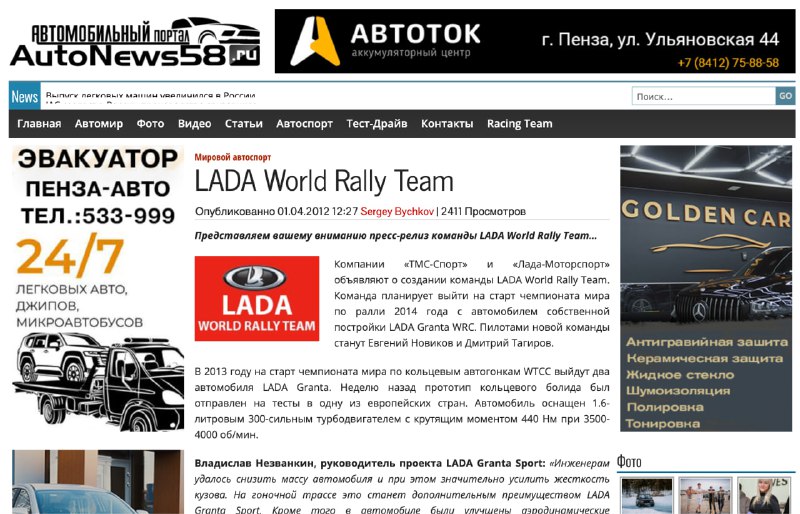Open the Golden Car advertisement banner

(706, 288)
